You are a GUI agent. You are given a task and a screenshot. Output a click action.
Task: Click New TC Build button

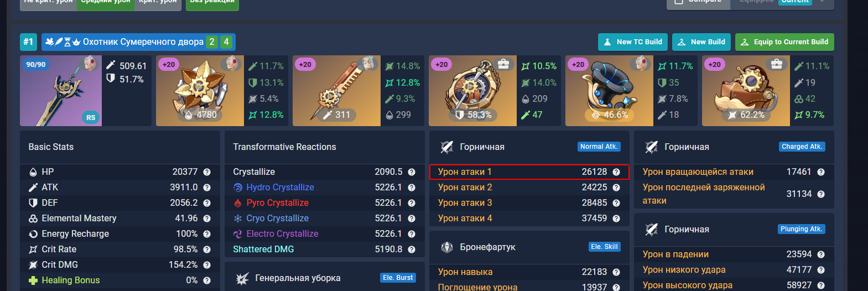pos(633,42)
